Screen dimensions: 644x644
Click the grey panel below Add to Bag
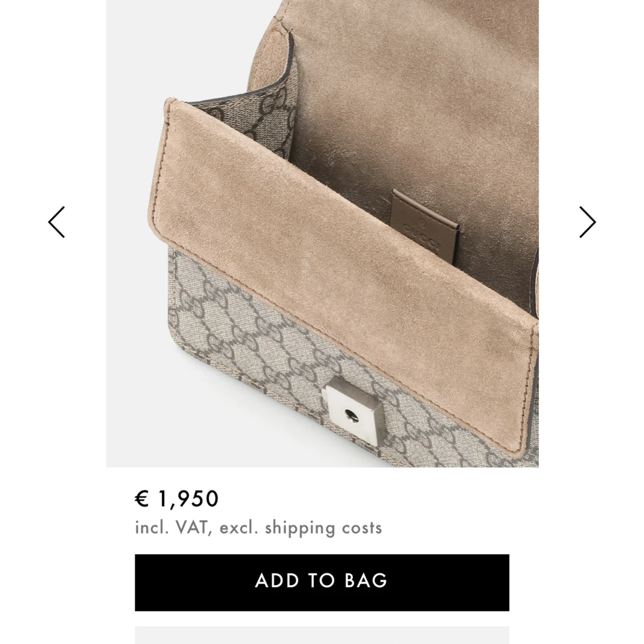pyautogui.click(x=322, y=635)
